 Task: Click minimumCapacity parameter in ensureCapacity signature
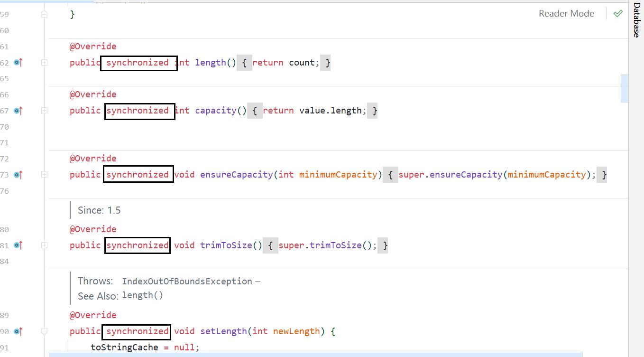pos(338,175)
